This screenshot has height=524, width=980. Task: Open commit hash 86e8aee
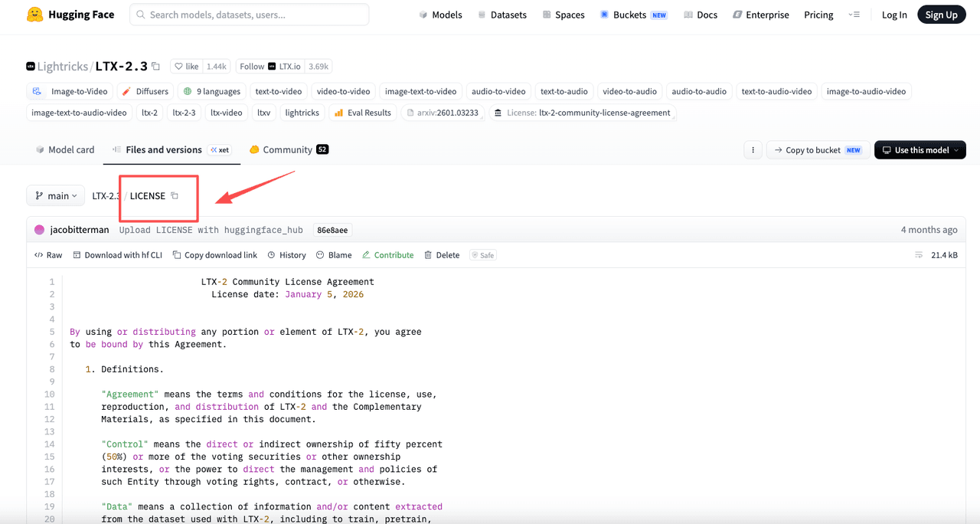point(332,230)
